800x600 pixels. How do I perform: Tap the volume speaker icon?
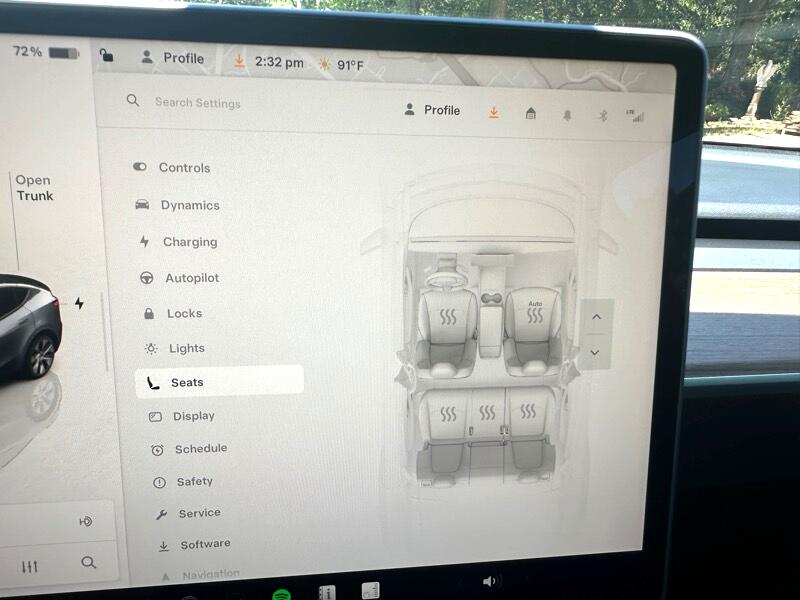(489, 581)
